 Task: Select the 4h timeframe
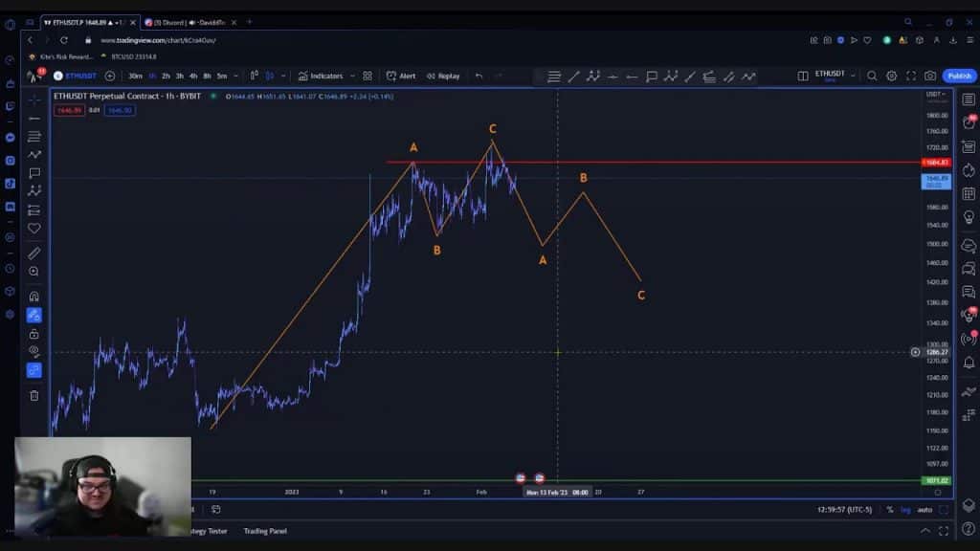[193, 76]
